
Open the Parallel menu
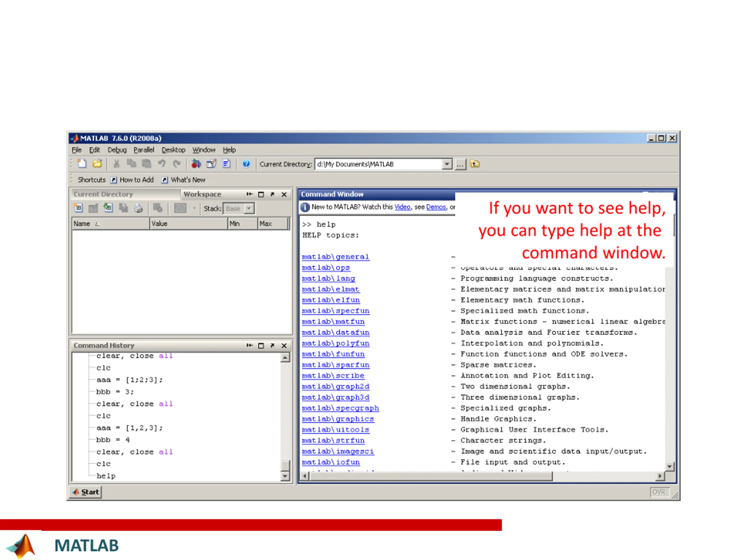point(144,150)
